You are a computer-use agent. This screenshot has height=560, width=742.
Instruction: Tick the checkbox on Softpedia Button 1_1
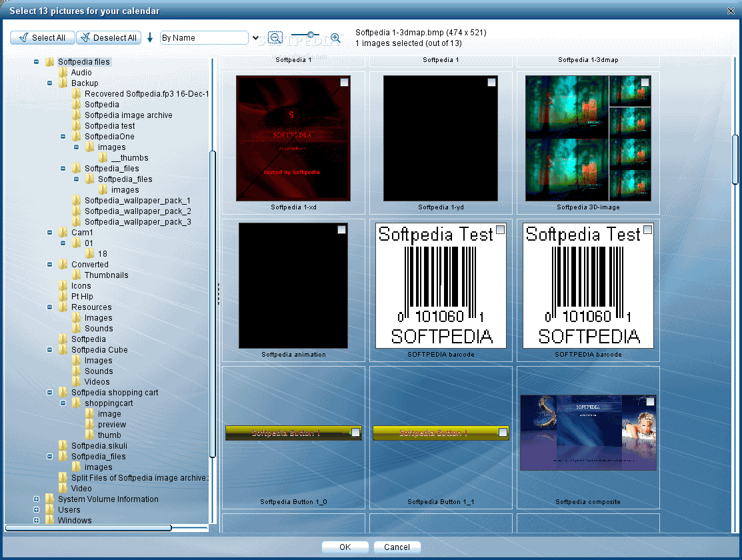click(503, 432)
